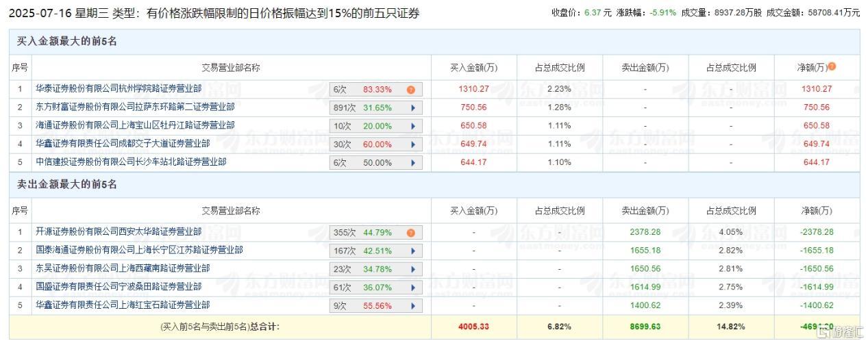Click the 30次 appearance count
868x343 pixels.
pyautogui.click(x=342, y=144)
